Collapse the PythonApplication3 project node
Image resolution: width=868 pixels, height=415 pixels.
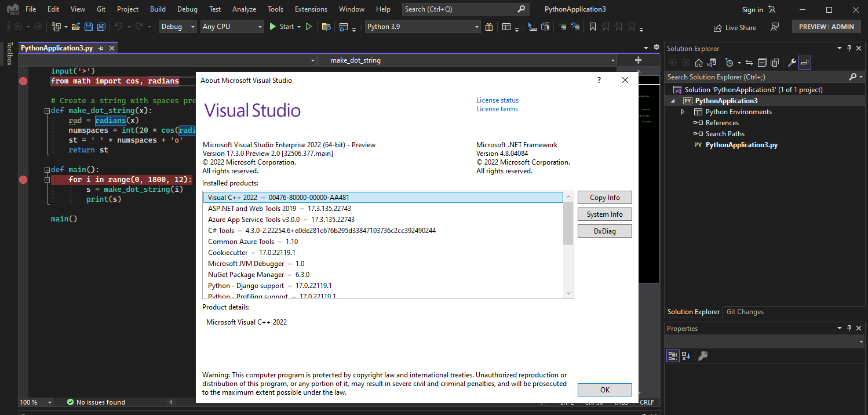673,101
